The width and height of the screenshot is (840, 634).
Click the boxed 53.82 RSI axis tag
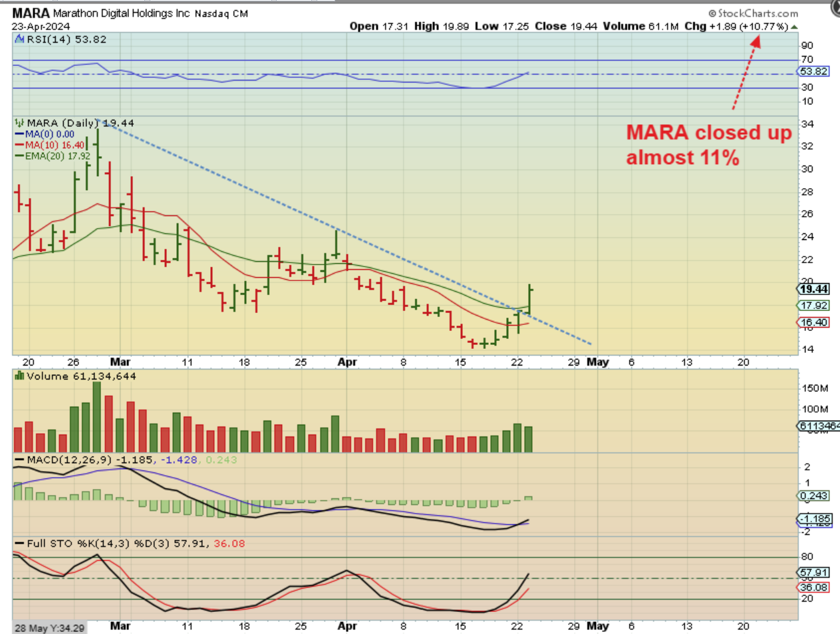point(814,71)
